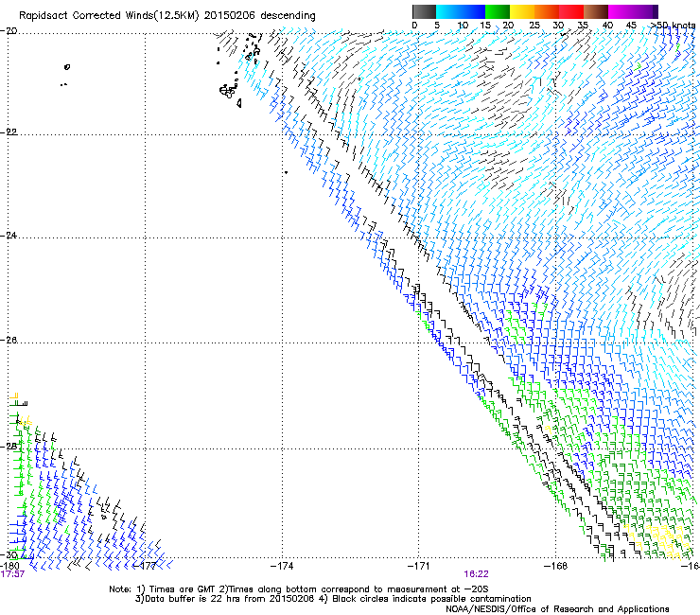Click the '-174' longitude axis label
This screenshot has height=615, width=700.
(282, 566)
